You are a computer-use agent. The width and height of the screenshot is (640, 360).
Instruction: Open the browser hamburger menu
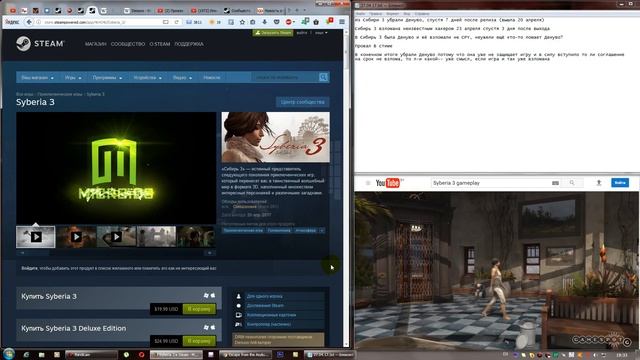click(342, 22)
